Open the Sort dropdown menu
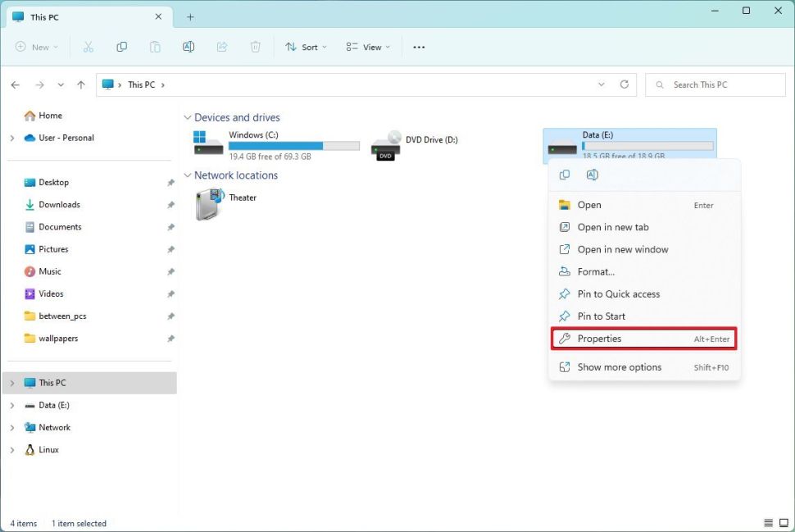Image resolution: width=795 pixels, height=532 pixels. tap(306, 47)
